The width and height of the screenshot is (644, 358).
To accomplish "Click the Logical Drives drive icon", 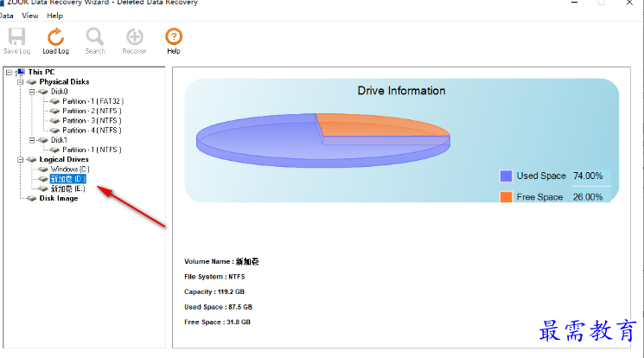I will 32,159.
